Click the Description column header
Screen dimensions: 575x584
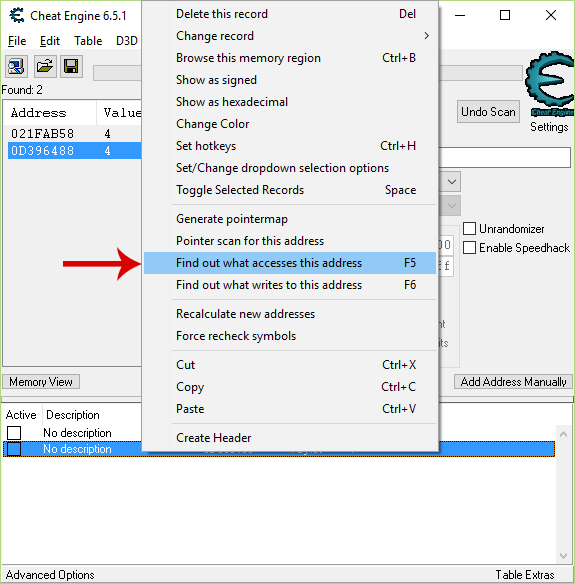click(x=73, y=415)
